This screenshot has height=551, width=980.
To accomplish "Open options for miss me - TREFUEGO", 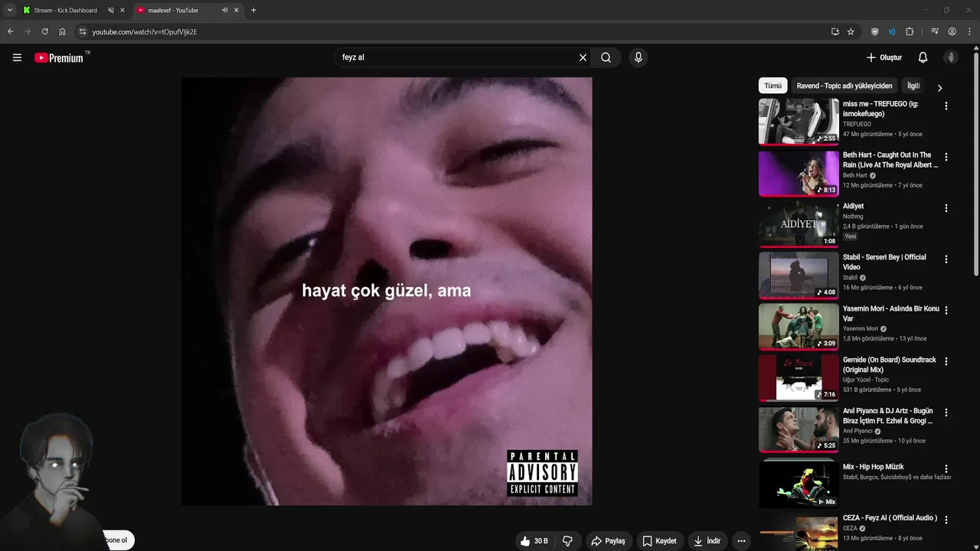I will point(946,106).
